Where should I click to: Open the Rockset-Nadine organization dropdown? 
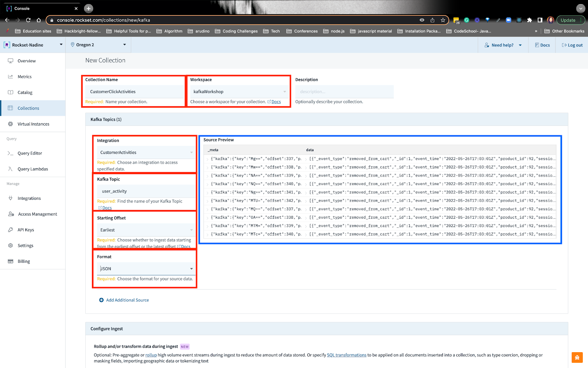(x=33, y=45)
